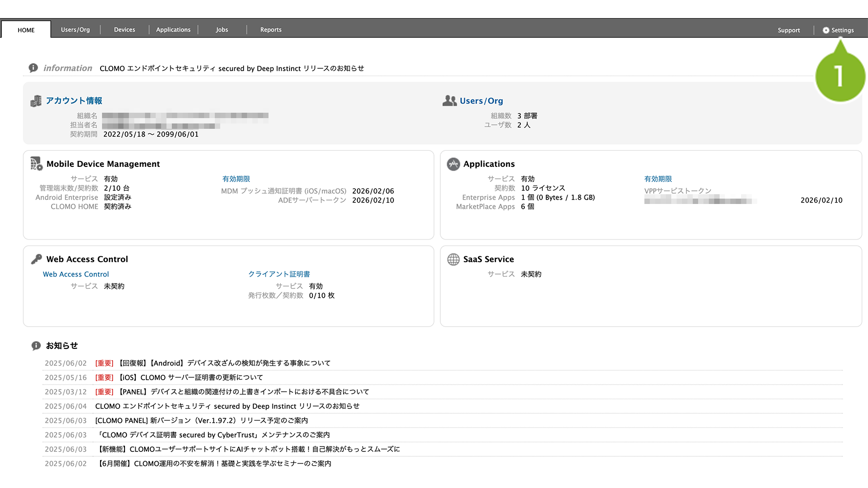Click the Users/Org people icon
868x488 pixels.
(449, 101)
